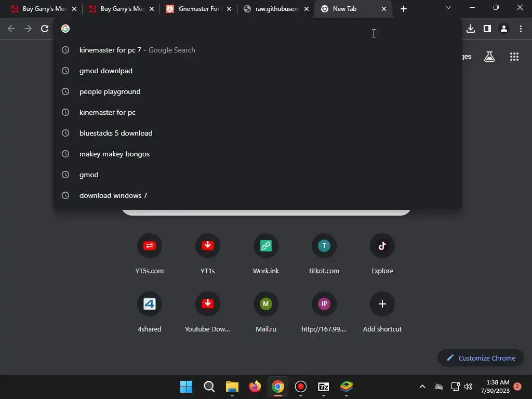The height and width of the screenshot is (399, 532).
Task: Open the Chrome profile avatar icon
Action: click(504, 29)
